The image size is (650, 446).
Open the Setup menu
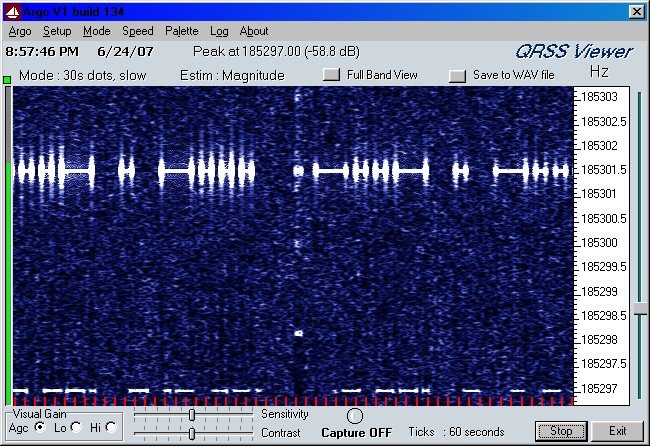coord(57,31)
